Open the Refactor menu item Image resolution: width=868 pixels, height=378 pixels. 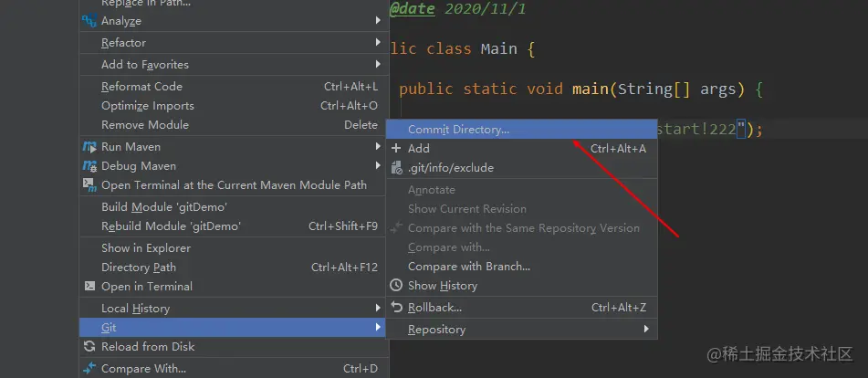coord(233,43)
